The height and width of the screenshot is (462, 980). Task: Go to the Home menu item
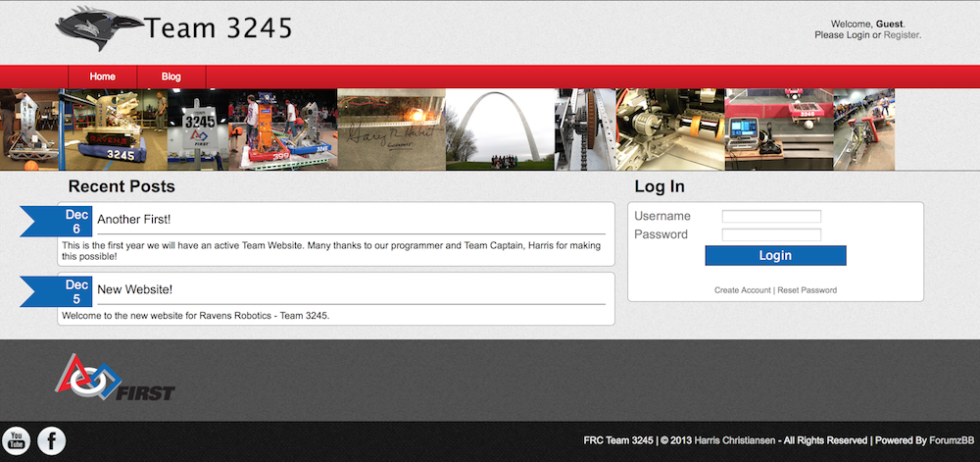point(103,77)
